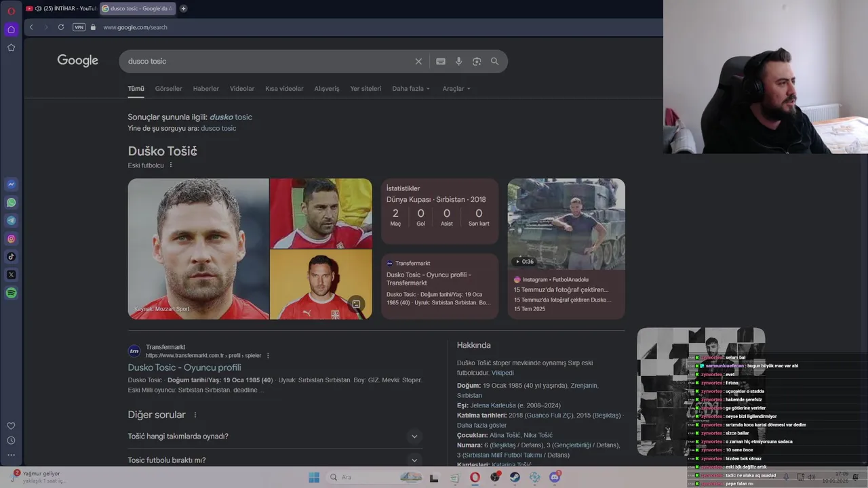Image resolution: width=868 pixels, height=488 pixels.
Task: Open the Alışveriş results tab
Action: click(327, 89)
